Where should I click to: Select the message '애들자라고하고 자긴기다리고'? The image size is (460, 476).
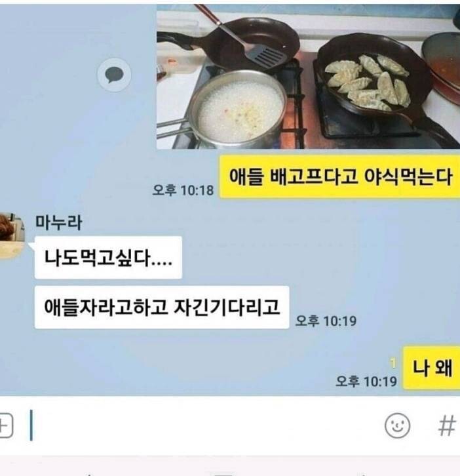(162, 307)
